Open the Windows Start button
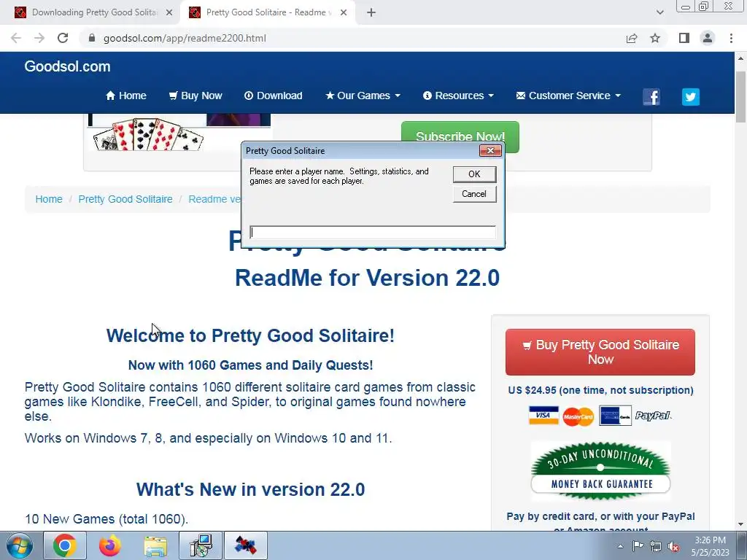747x560 pixels. coord(19,545)
